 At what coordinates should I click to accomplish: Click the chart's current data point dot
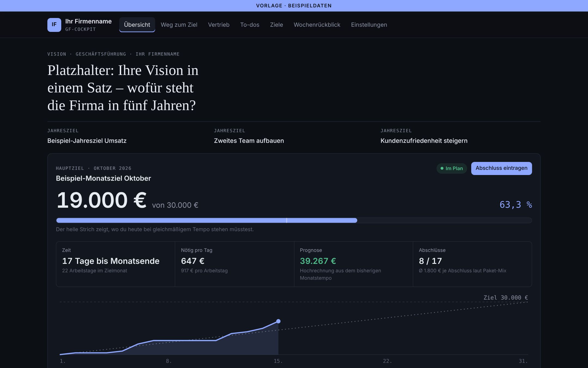278,321
